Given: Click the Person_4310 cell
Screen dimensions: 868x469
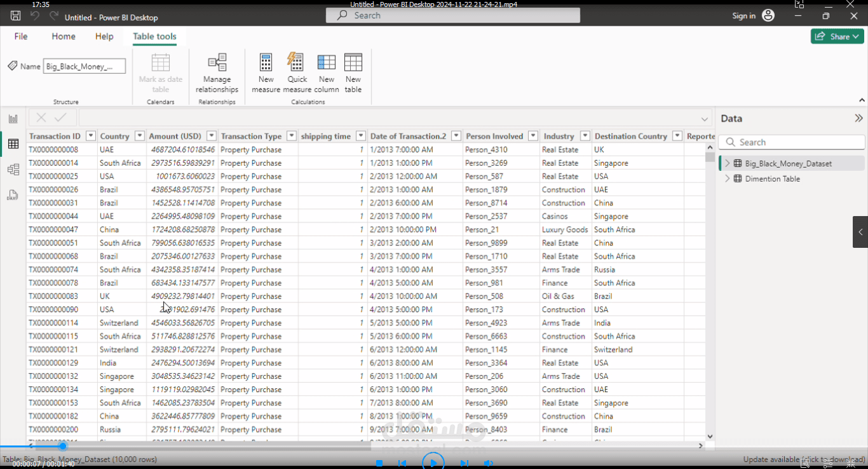Looking at the screenshot, I should (x=486, y=150).
